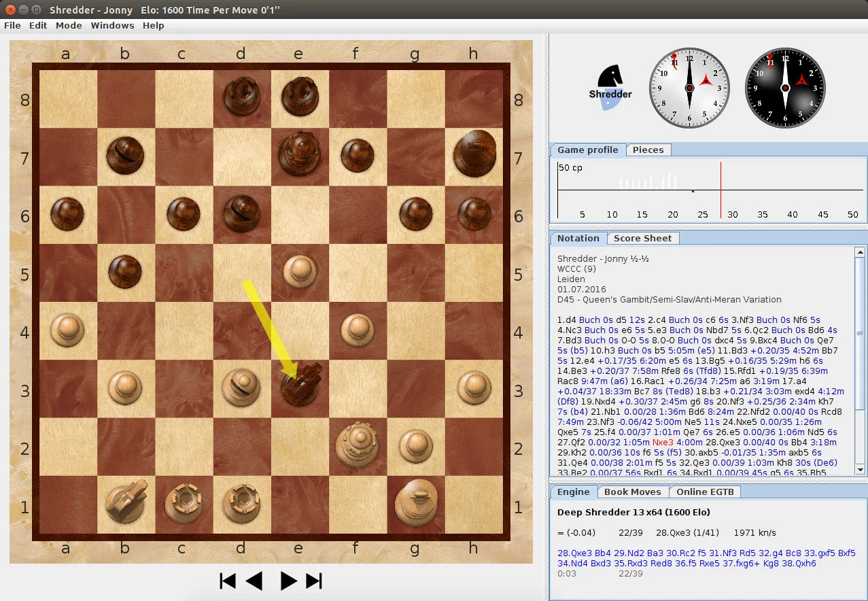Select the black queen on e7

pyautogui.click(x=300, y=154)
